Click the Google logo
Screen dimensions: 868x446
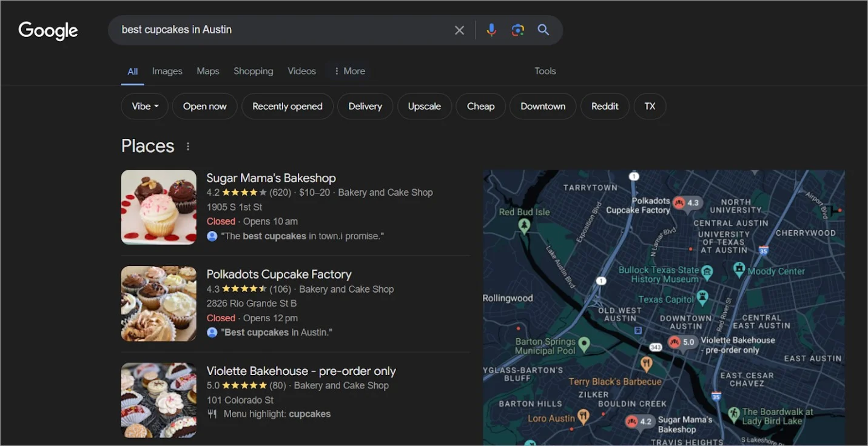(48, 30)
